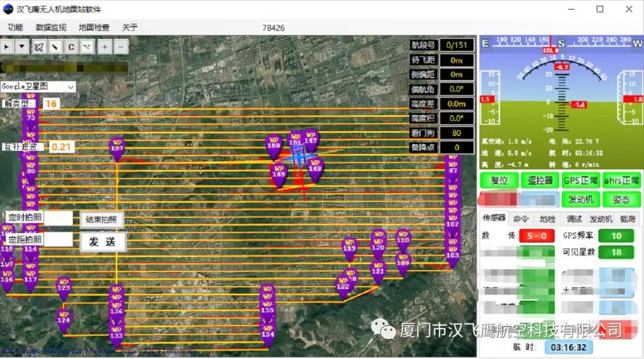Click the dropdown arrow next to the play button
Screen dimensions: 644x359
click(22, 46)
